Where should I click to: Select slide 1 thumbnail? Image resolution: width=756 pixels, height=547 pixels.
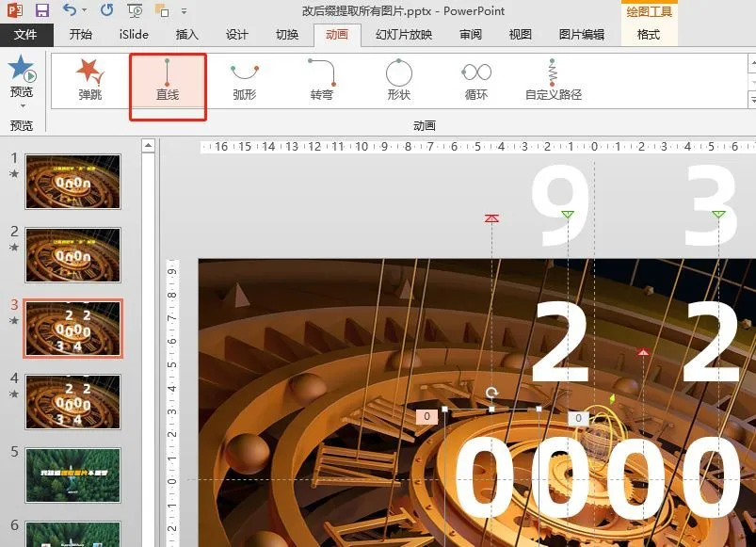[72, 182]
